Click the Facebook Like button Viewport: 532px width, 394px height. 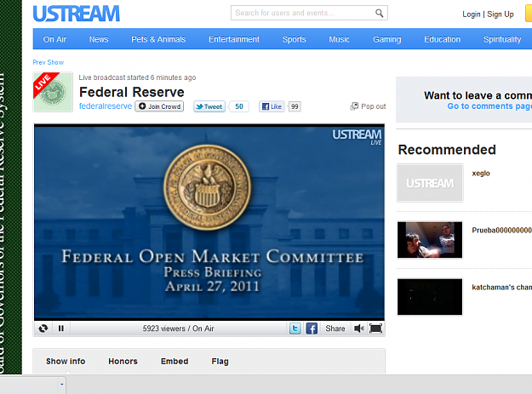pos(272,106)
